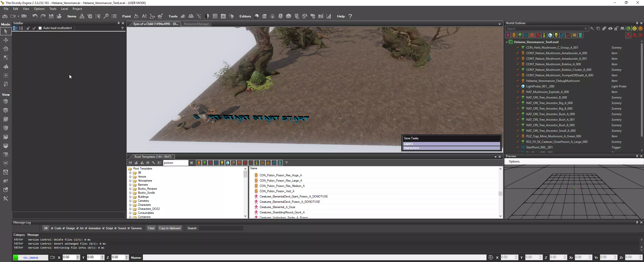Toggle the Code filter checkbox in Message Log

tap(52, 228)
